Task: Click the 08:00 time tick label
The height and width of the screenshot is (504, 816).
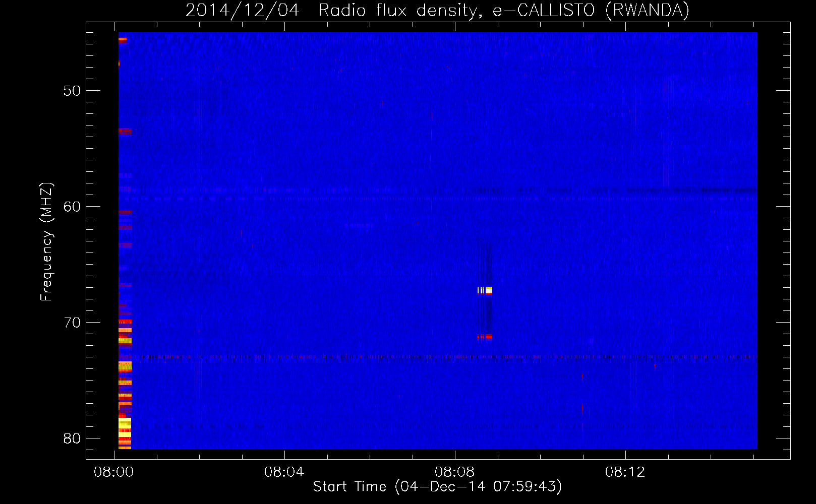Action: point(114,472)
